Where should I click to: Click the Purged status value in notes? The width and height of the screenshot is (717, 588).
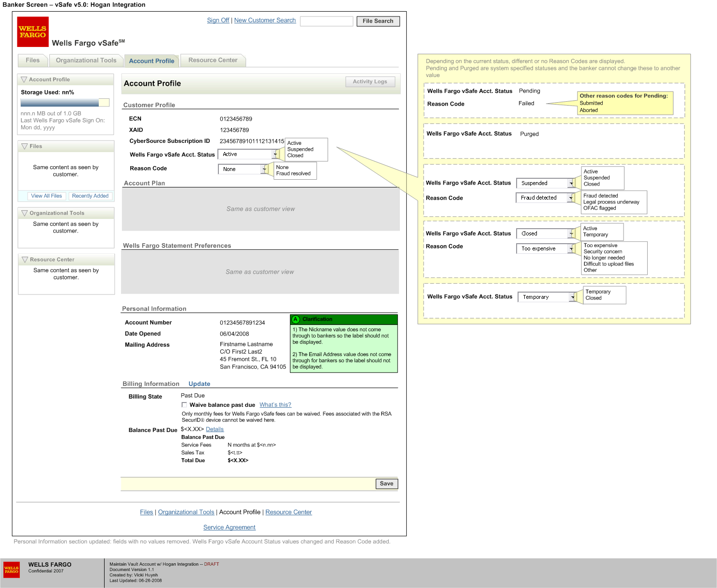(529, 134)
